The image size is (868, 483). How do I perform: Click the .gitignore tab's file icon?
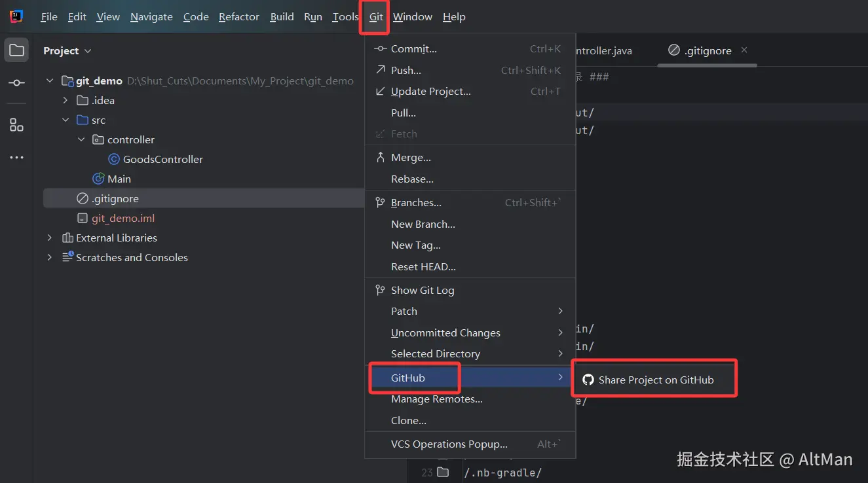click(673, 50)
